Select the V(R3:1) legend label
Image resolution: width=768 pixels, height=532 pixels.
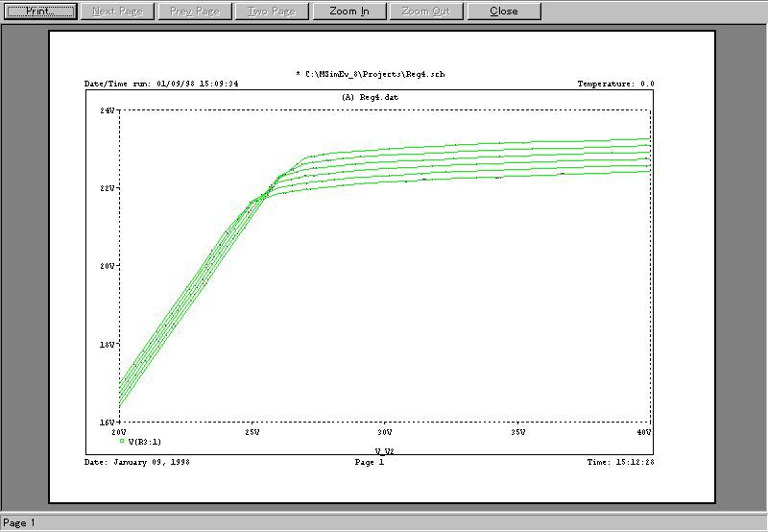[146, 442]
